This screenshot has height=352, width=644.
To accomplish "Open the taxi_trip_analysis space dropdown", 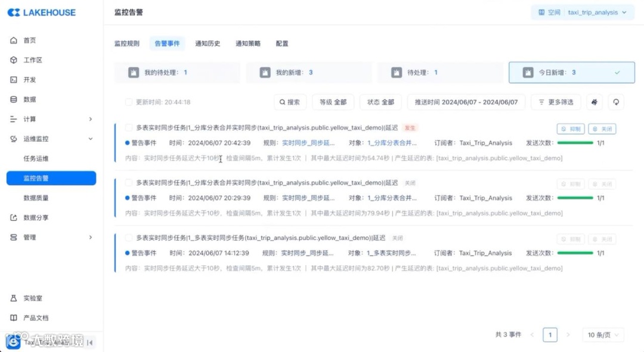I will [x=597, y=13].
